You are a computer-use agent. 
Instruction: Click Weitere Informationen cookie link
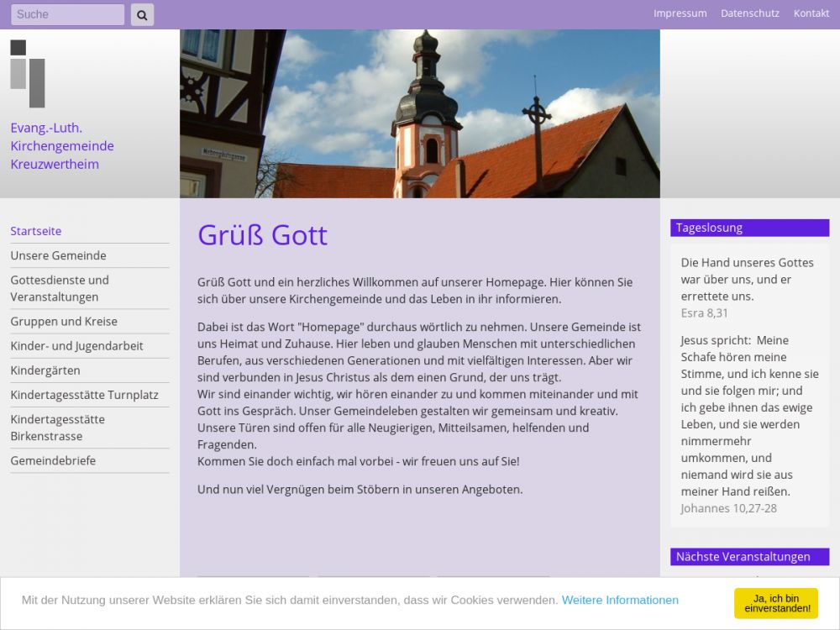click(x=620, y=600)
